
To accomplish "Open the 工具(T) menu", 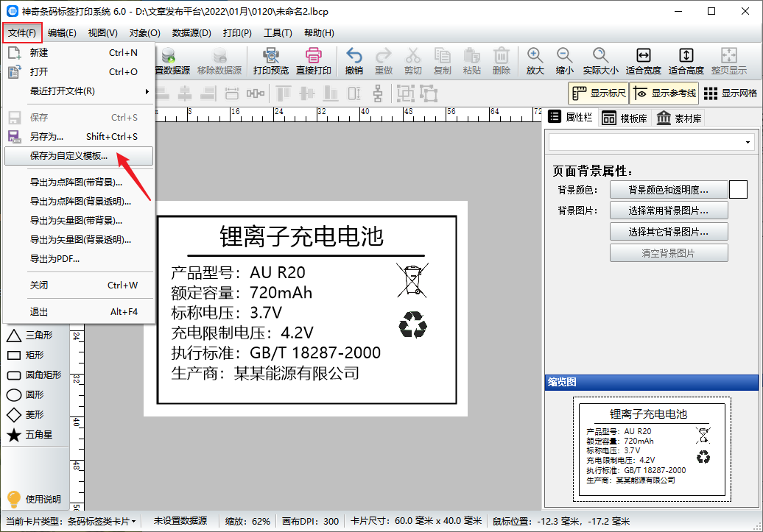I will pyautogui.click(x=278, y=33).
